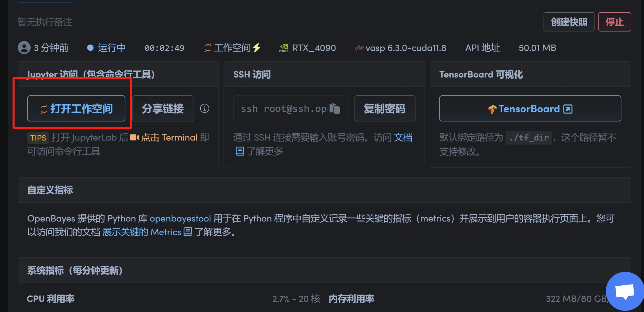Click the 复制密码 button
Screen dimensions: 644x312
click(385, 108)
